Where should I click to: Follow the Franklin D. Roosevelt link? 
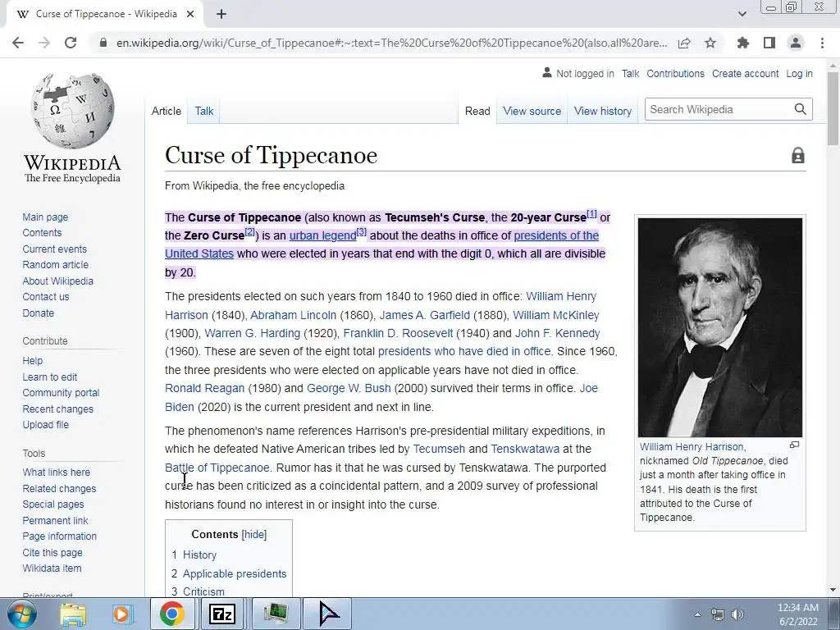[398, 333]
